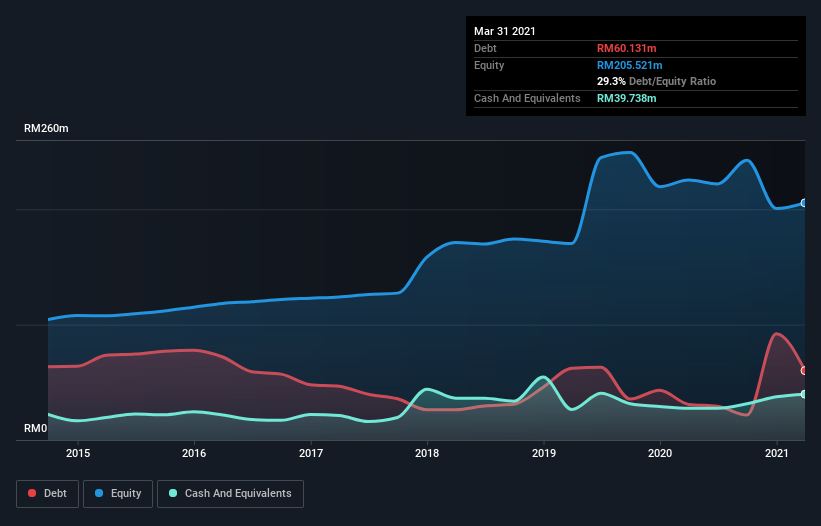Click the 2021 x-axis label
This screenshot has height=526, width=821.
[777, 453]
